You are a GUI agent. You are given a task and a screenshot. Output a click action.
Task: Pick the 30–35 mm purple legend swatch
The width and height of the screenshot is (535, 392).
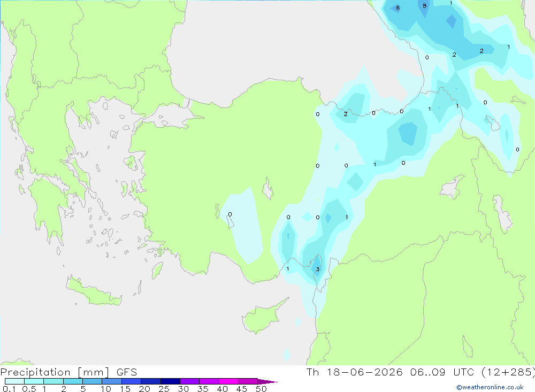(x=189, y=381)
